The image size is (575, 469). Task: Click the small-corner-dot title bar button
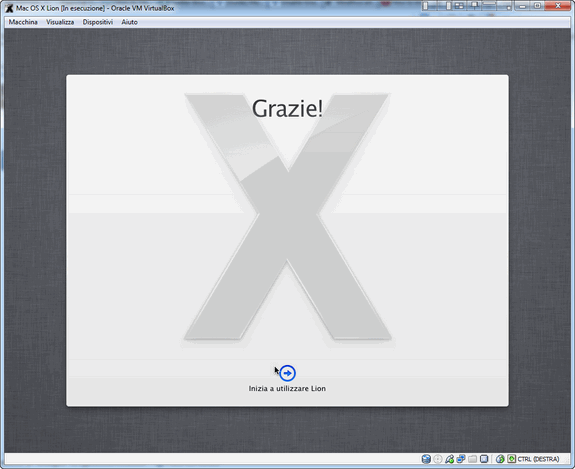[504, 6]
